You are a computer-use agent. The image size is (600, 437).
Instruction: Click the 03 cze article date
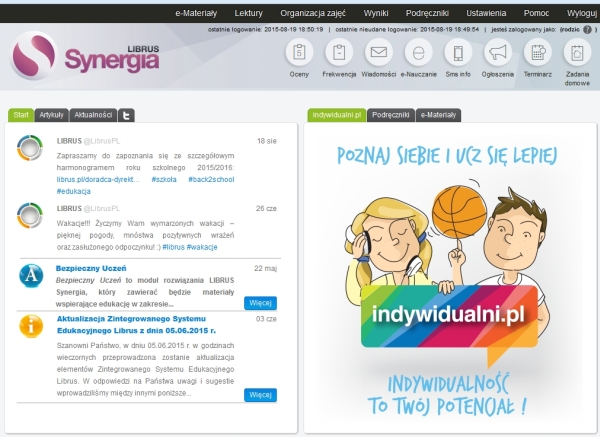pyautogui.click(x=266, y=319)
